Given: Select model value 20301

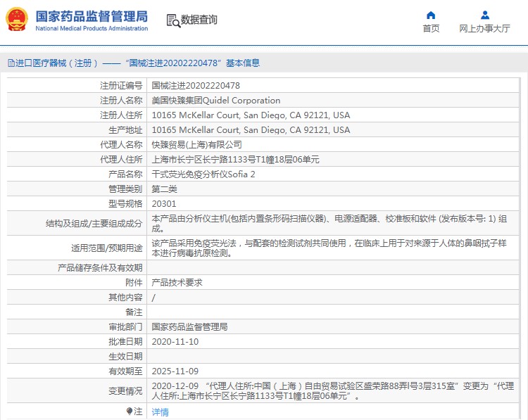Looking at the screenshot, I should coord(164,204).
